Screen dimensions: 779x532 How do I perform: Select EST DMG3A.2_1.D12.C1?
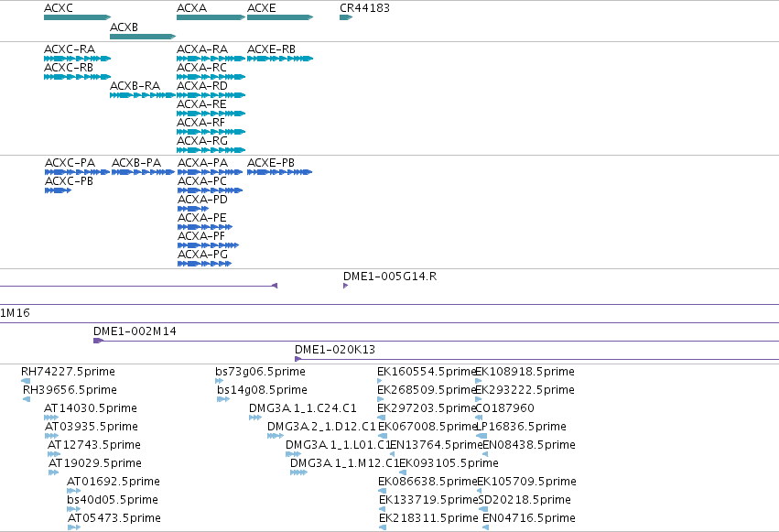click(x=276, y=436)
